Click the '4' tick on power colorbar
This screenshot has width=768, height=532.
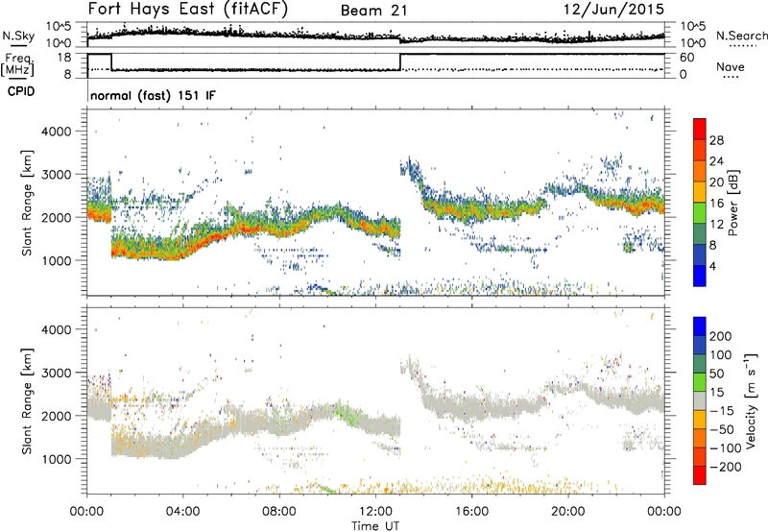[x=712, y=266]
